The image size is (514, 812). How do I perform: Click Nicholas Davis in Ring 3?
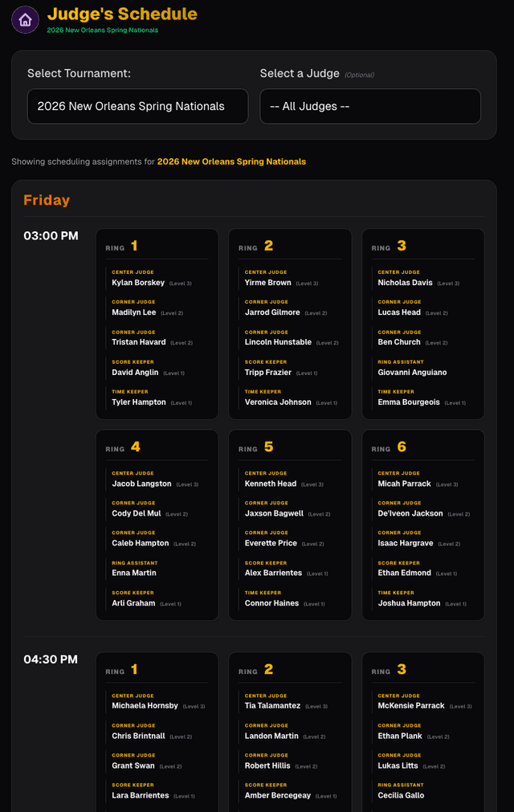point(406,283)
